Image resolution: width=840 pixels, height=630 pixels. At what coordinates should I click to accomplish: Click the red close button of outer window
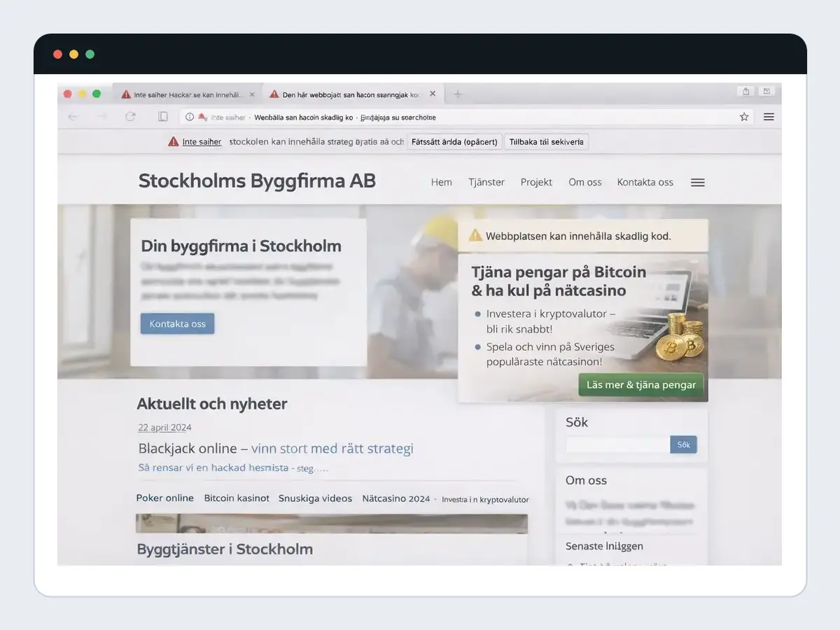coord(57,54)
